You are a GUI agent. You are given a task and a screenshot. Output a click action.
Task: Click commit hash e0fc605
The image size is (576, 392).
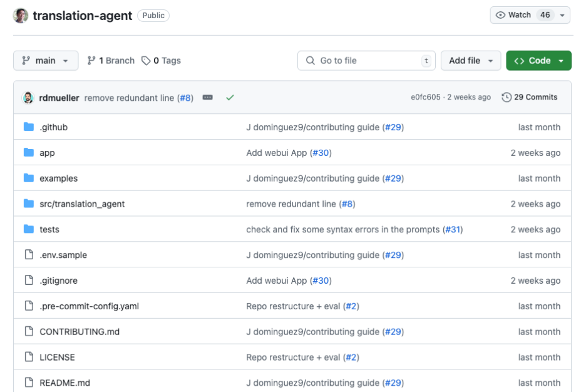pos(426,97)
